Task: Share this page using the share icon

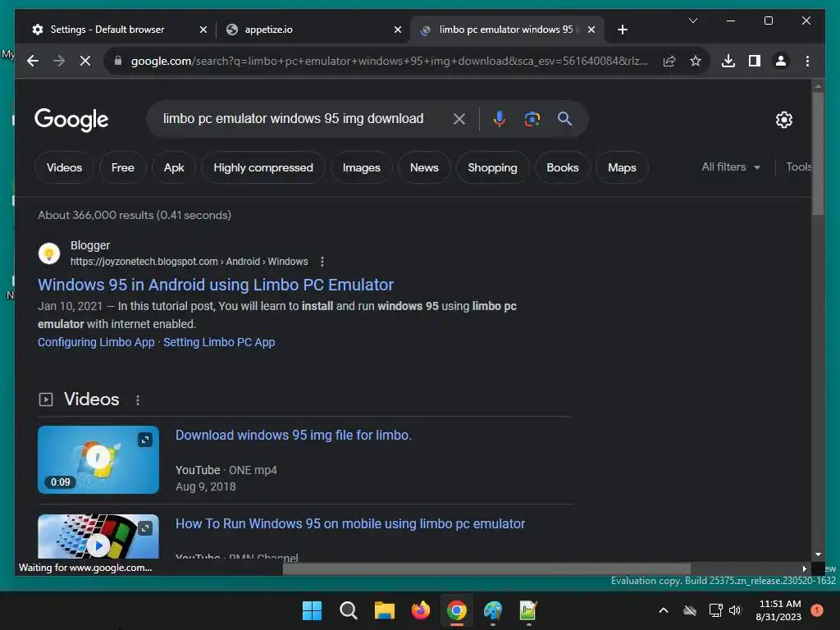Action: point(669,61)
